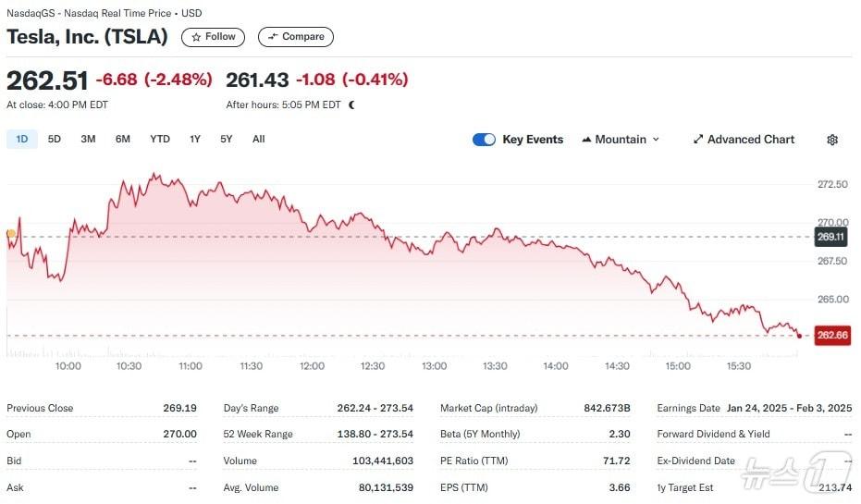The height and width of the screenshot is (504, 861).
Task: Click the orange key event marker
Action: (10, 234)
